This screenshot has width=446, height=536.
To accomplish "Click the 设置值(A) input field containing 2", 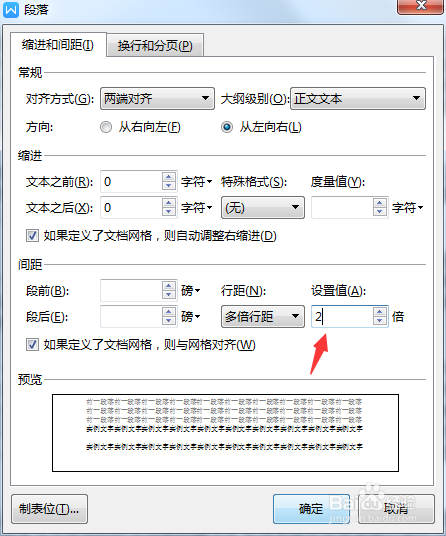I will 342,317.
